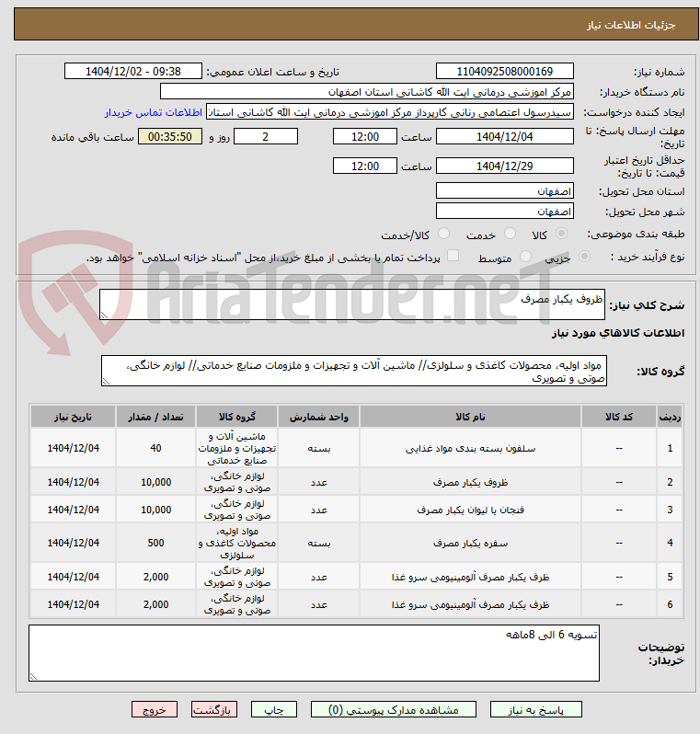
Task: Select the خدمت radio button
Action: [510, 234]
